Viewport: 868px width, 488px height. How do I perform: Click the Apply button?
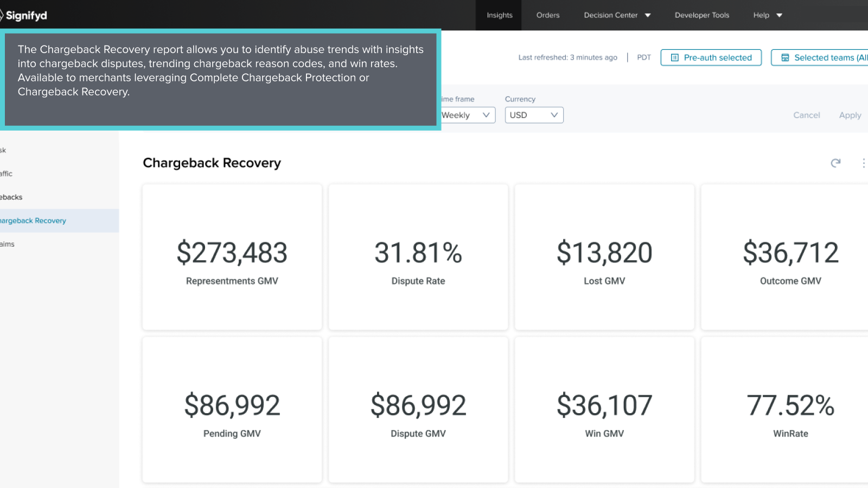850,115
